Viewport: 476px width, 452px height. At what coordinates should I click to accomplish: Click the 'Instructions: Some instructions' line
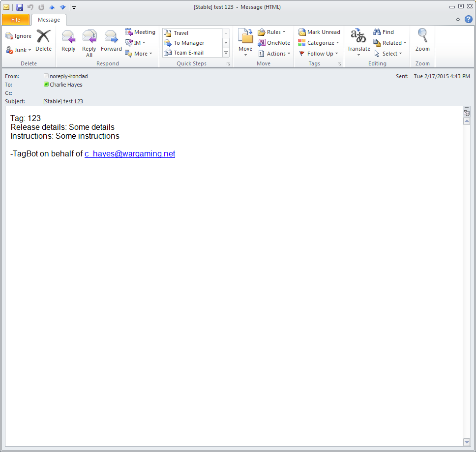pos(65,136)
